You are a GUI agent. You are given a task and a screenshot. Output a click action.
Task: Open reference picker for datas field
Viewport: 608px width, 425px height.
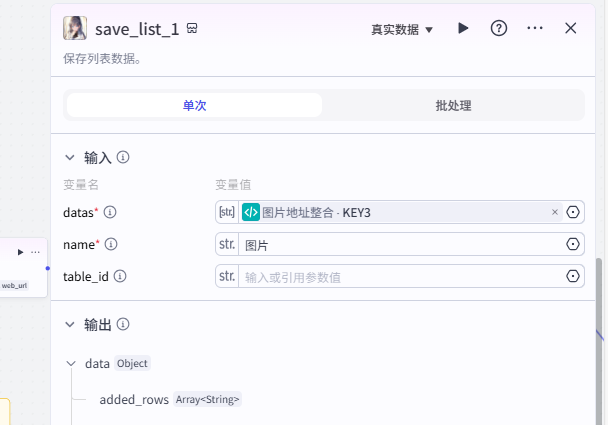tap(573, 212)
